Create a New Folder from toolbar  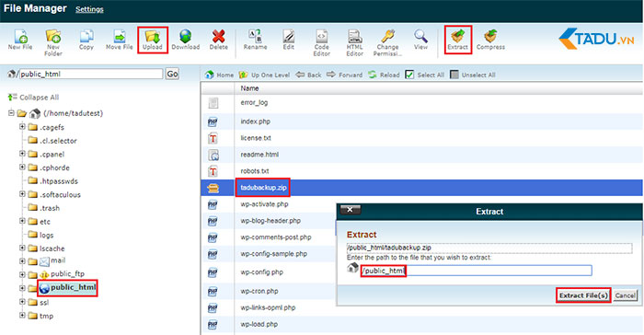[53, 42]
